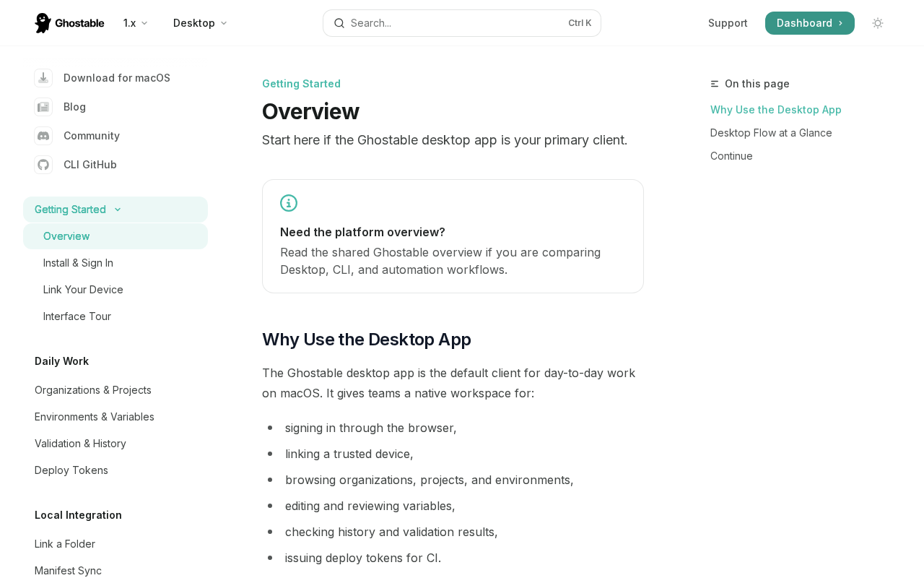This screenshot has width=924, height=578.
Task: Click the Ghostable ghost logo
Action: tap(43, 23)
